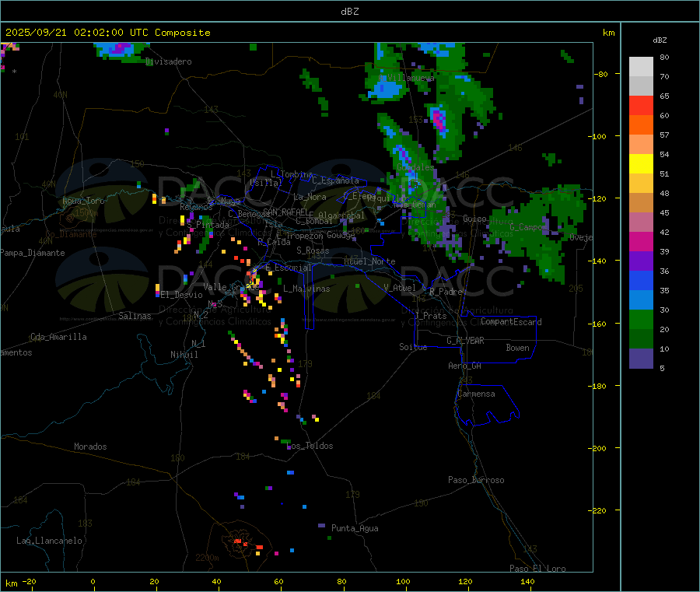700x592 pixels.
Task: Click the blue 36 dBZ legend swatch
Action: click(641, 280)
